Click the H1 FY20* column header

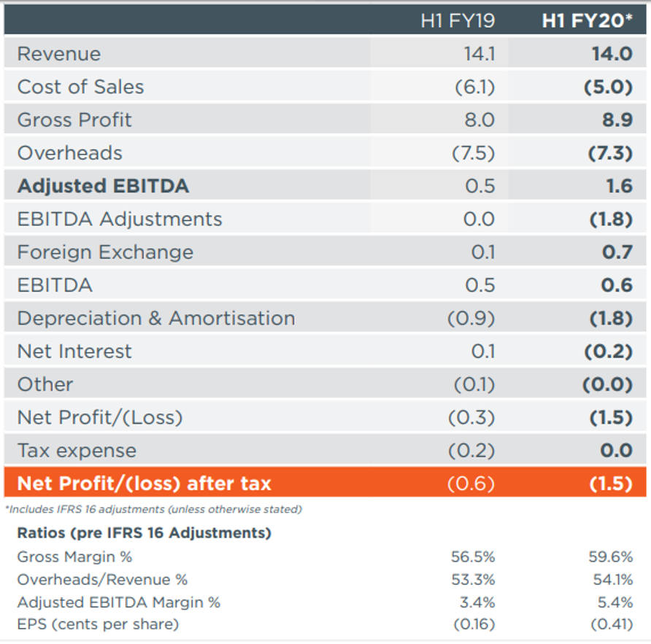tap(587, 20)
